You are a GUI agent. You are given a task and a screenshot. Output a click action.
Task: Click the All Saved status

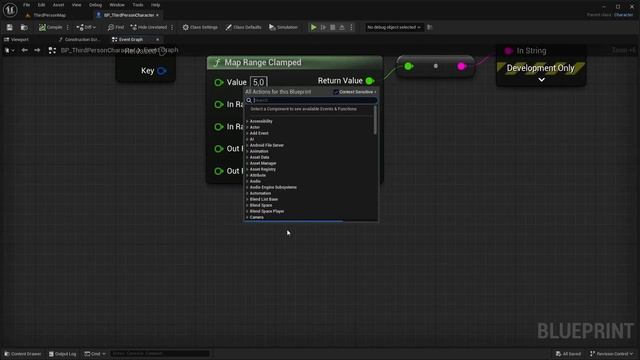(568, 354)
